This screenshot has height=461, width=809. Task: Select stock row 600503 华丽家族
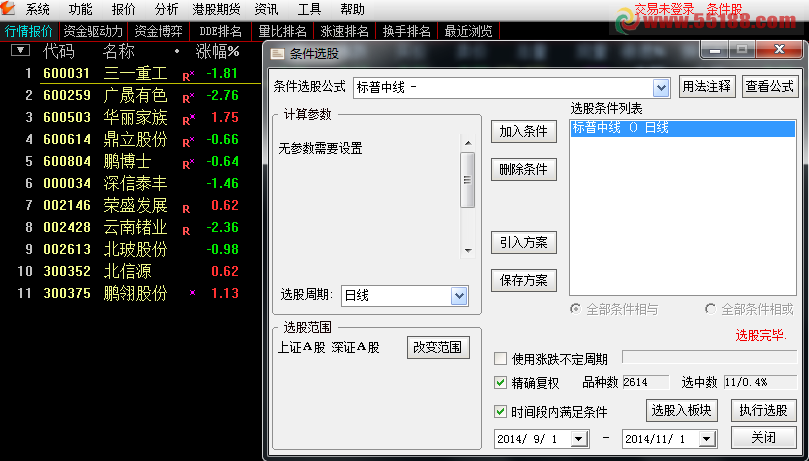pos(132,118)
